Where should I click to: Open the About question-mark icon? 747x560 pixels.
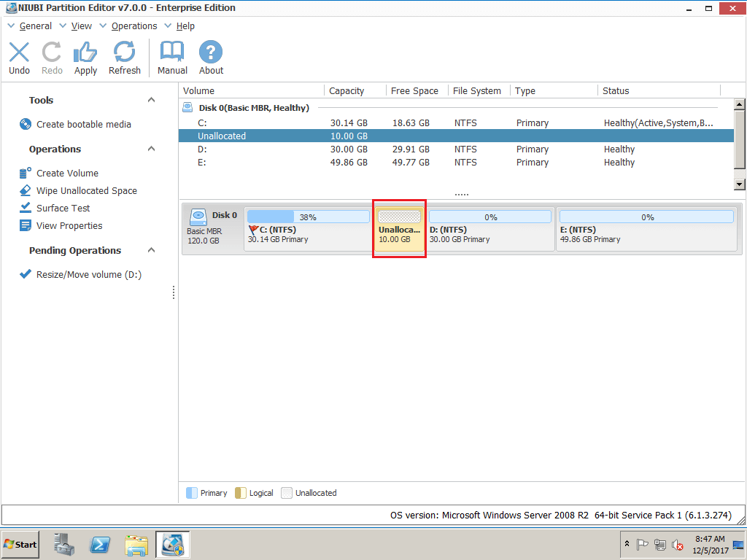tap(211, 52)
